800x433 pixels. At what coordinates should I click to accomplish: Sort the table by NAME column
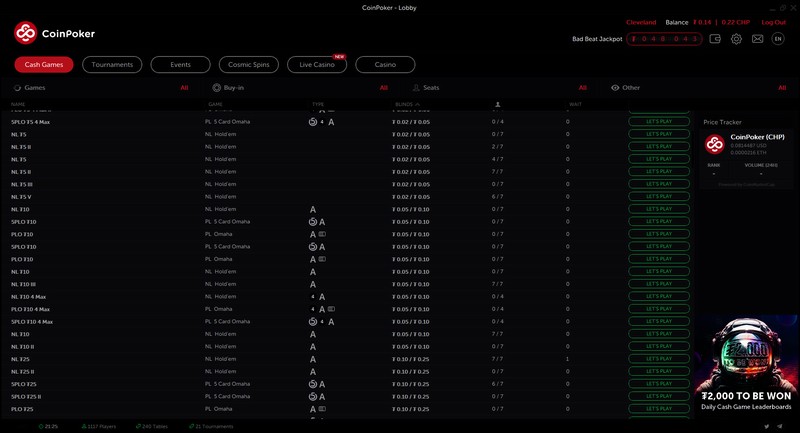tap(18, 105)
